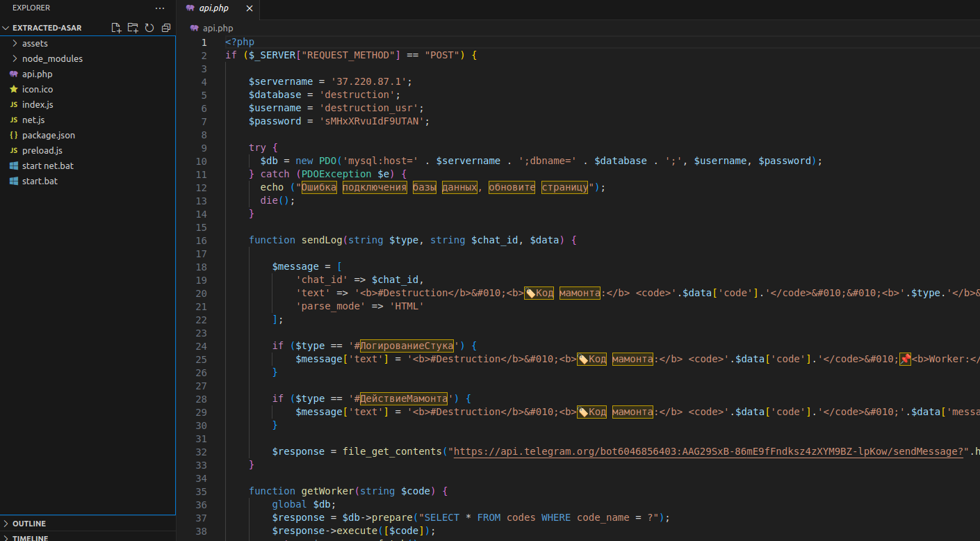The height and width of the screenshot is (541, 980).
Task: Open net.js file
Action: point(88,120)
